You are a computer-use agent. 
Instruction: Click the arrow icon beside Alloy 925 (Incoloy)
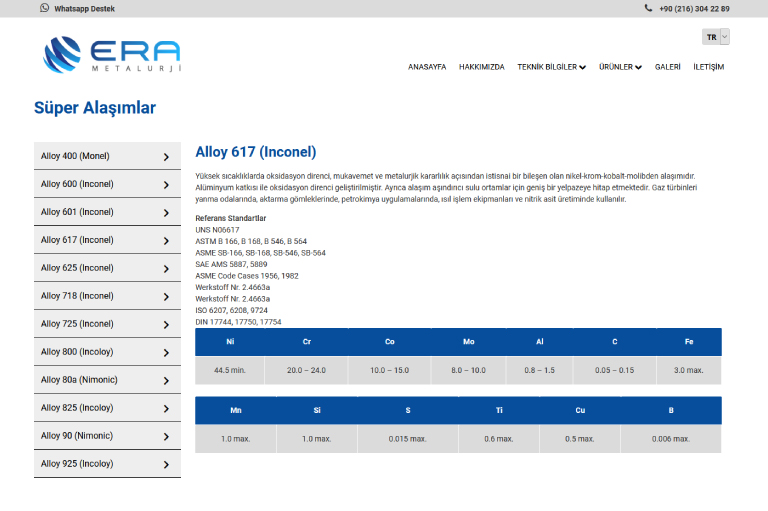point(166,465)
